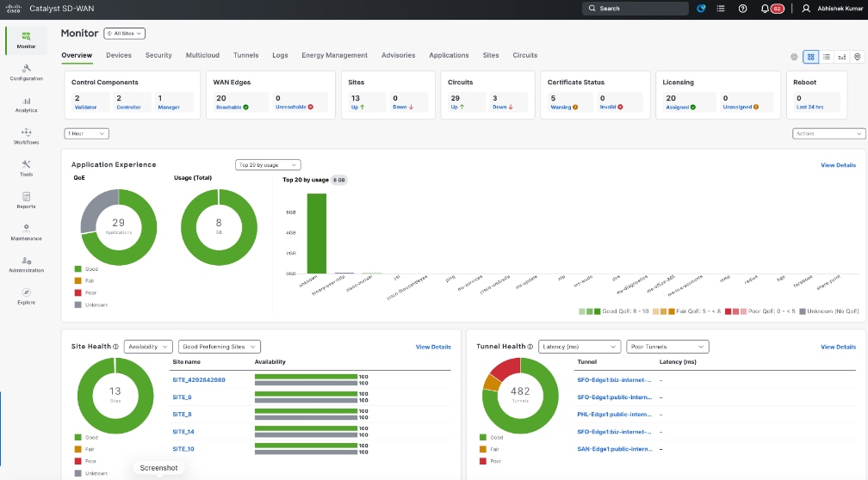Open the Availability dropdown in Site Health

pos(148,347)
